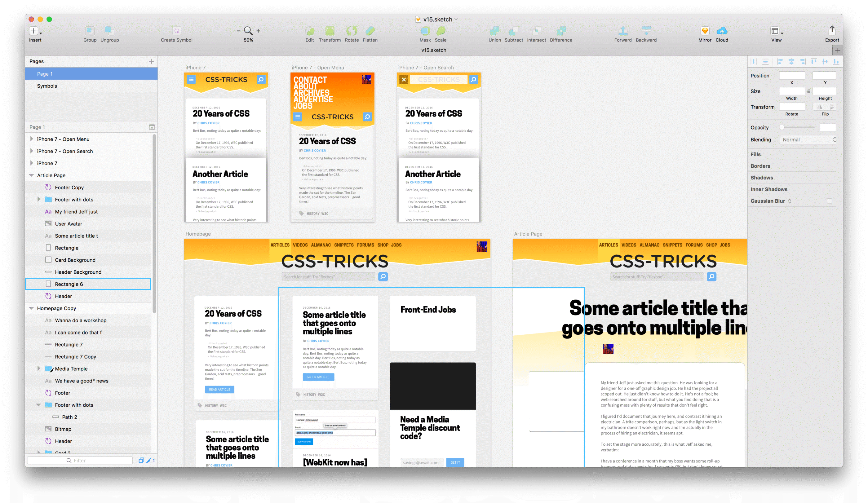Viewport: 868px width, 503px height.
Task: Expand the iPhone 7 - Open Search layer group
Action: [x=32, y=151]
